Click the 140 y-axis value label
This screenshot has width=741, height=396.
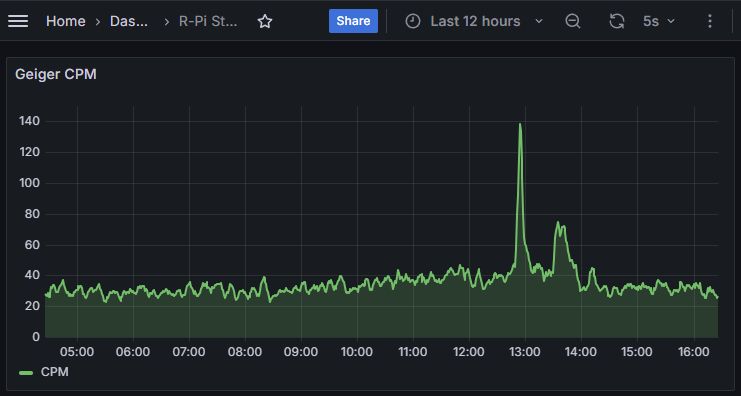point(29,121)
